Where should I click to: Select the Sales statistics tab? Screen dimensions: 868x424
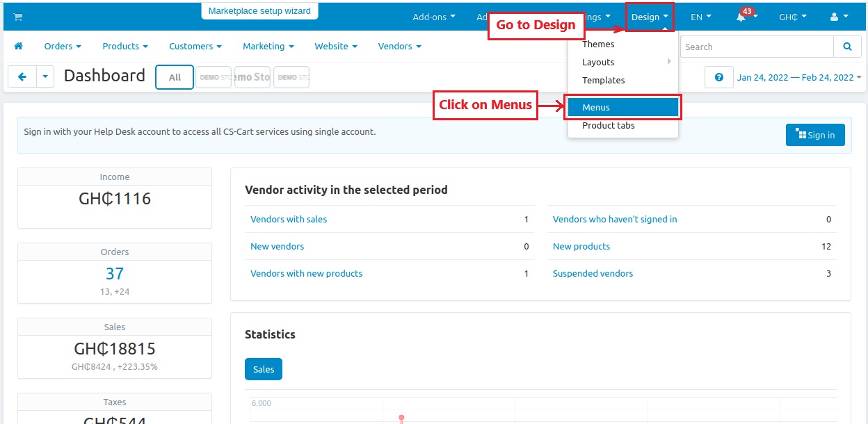click(264, 369)
